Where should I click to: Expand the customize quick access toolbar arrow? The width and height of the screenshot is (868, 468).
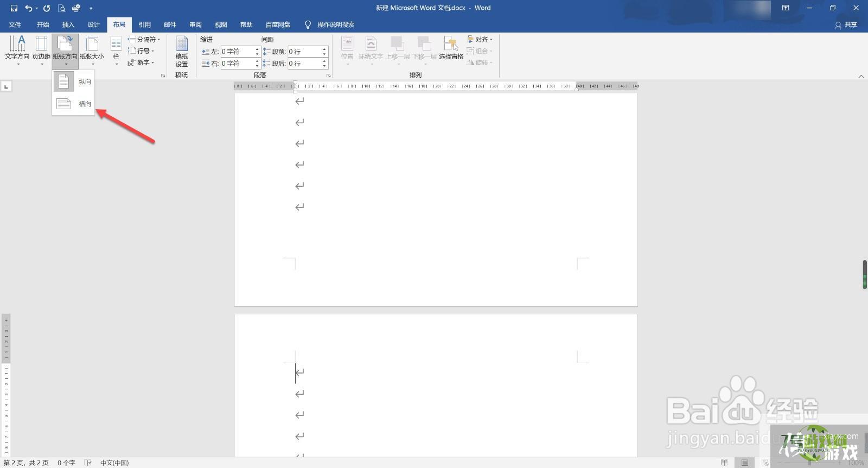(91, 8)
